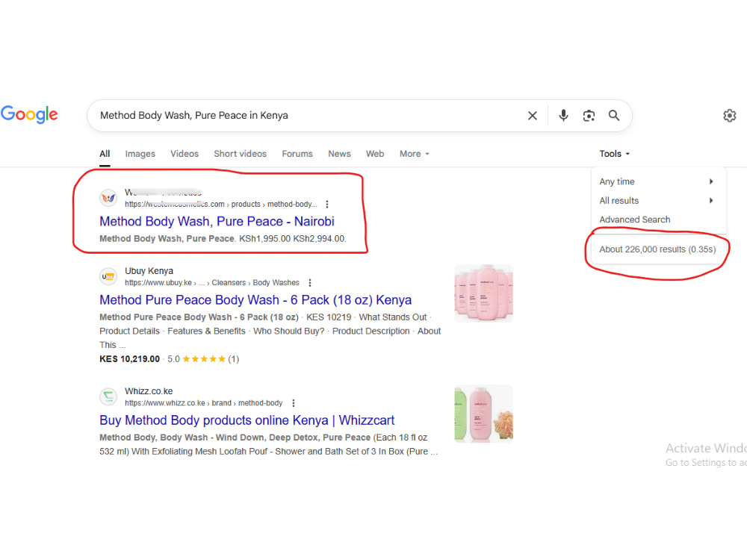Switch to the Videos tab
747x560 pixels.
tap(185, 154)
